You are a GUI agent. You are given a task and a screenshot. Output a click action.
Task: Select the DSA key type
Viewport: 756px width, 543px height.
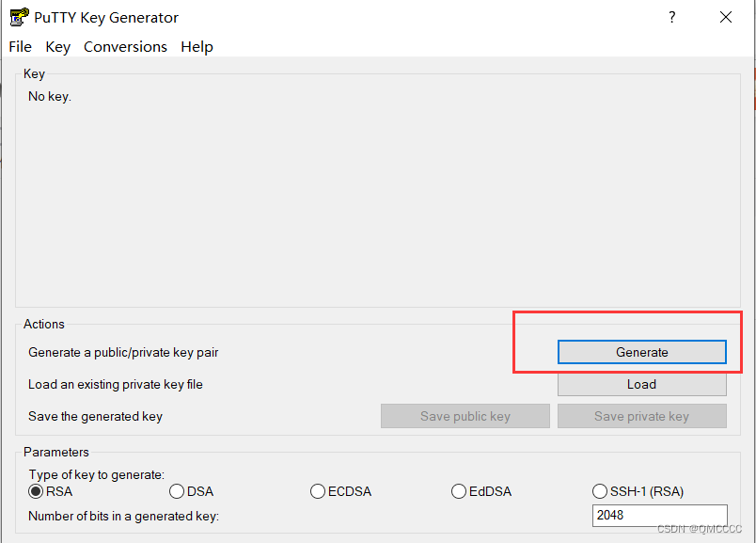pyautogui.click(x=192, y=491)
